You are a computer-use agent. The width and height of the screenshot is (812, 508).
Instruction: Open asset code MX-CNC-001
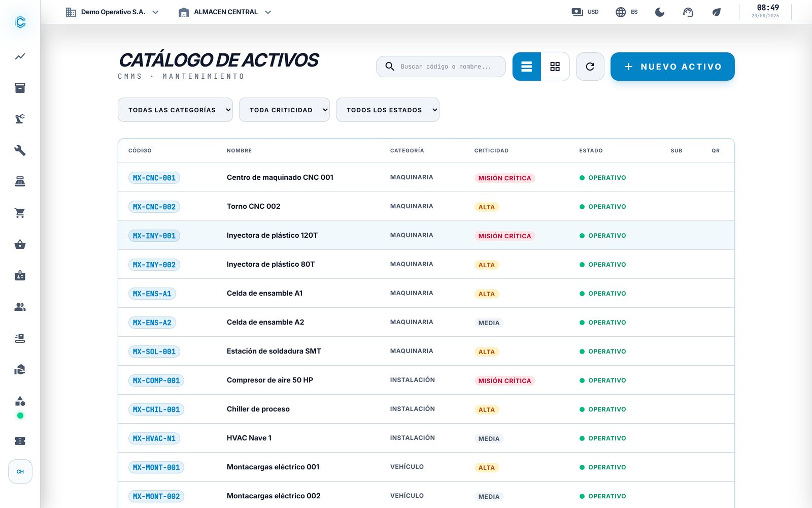154,178
